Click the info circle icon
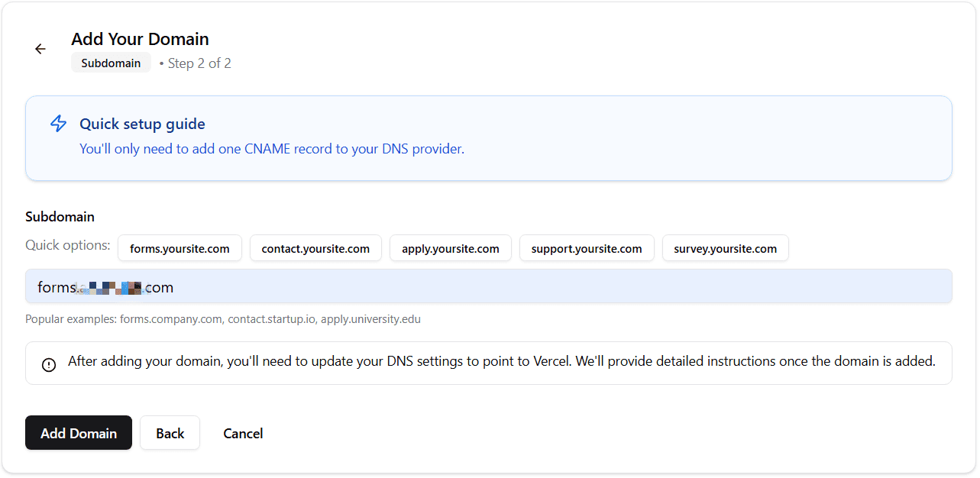Screen dimensions: 980x478 click(x=49, y=364)
